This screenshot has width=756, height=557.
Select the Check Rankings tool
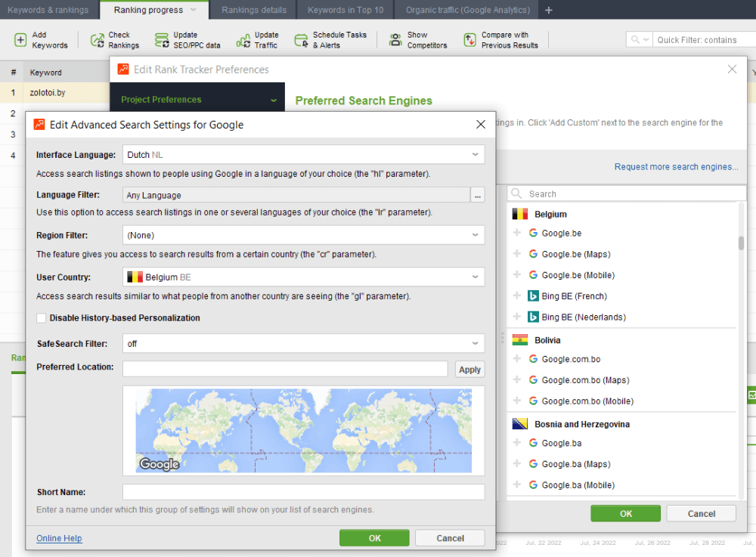click(x=97, y=39)
